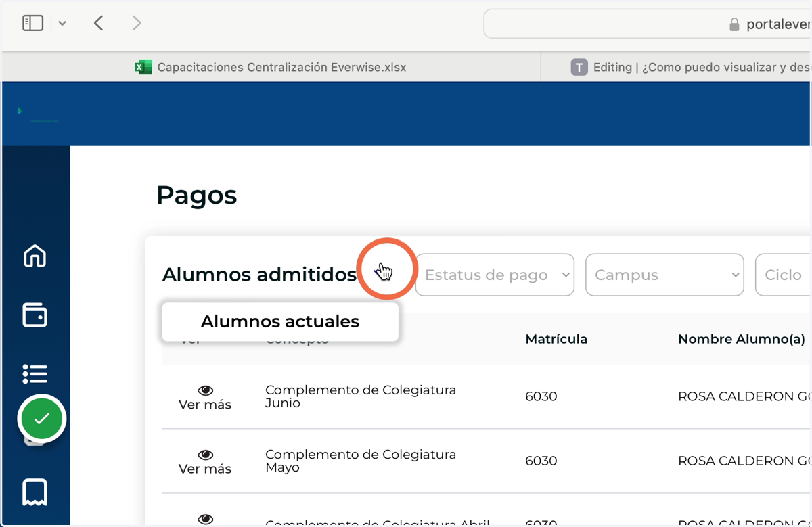Open the wallet payments icon in sidebar

[35, 315]
